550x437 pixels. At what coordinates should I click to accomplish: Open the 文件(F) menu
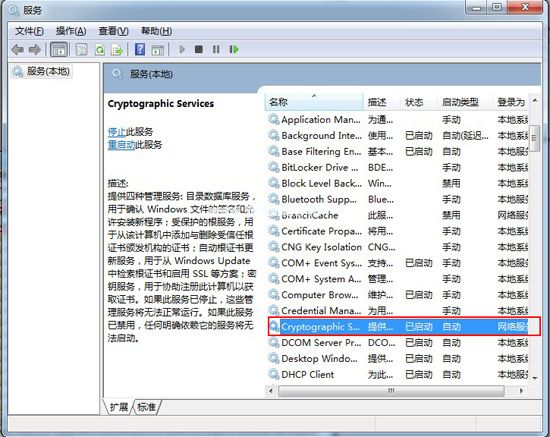tap(29, 31)
